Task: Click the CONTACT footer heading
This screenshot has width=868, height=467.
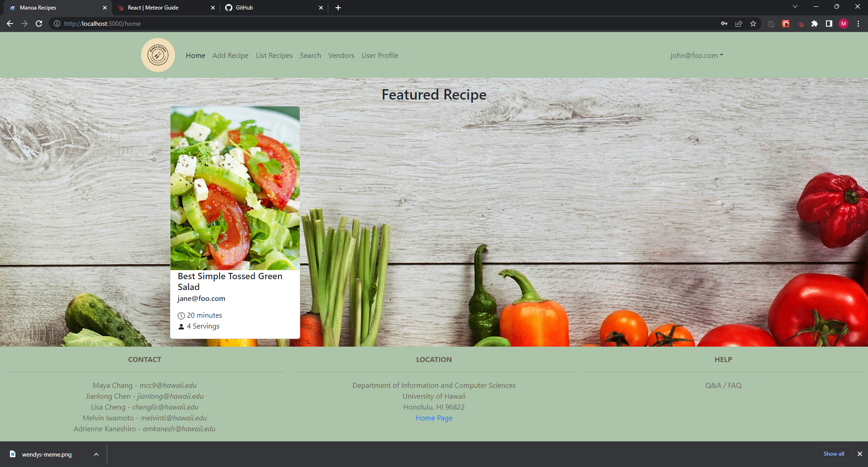Action: click(145, 360)
